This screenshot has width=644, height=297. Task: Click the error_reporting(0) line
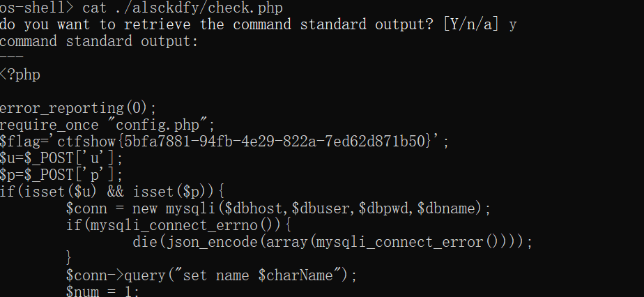coord(79,108)
